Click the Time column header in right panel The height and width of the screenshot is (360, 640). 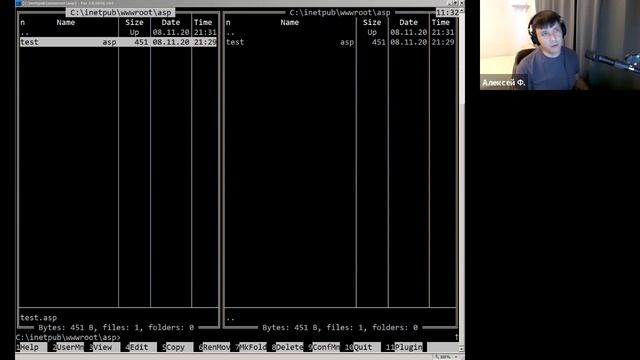441,22
